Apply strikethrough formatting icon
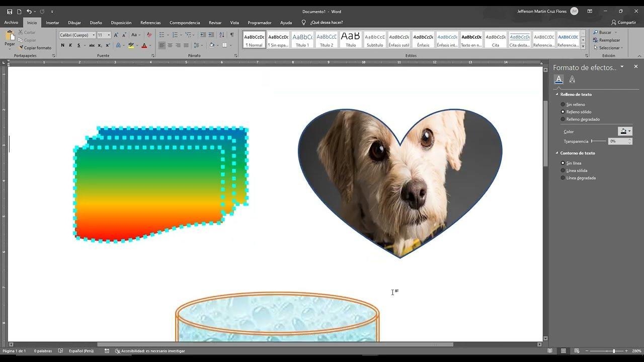This screenshot has width=644, height=362. click(x=92, y=45)
